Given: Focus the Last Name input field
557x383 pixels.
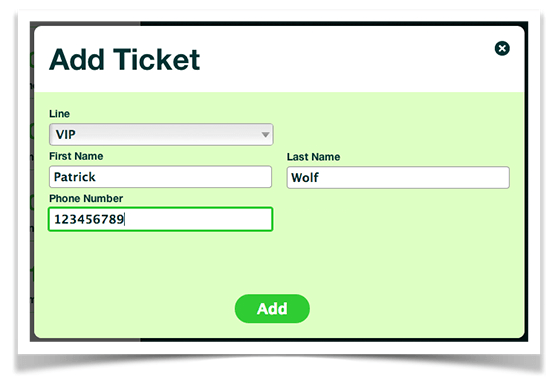Looking at the screenshot, I should (x=398, y=177).
